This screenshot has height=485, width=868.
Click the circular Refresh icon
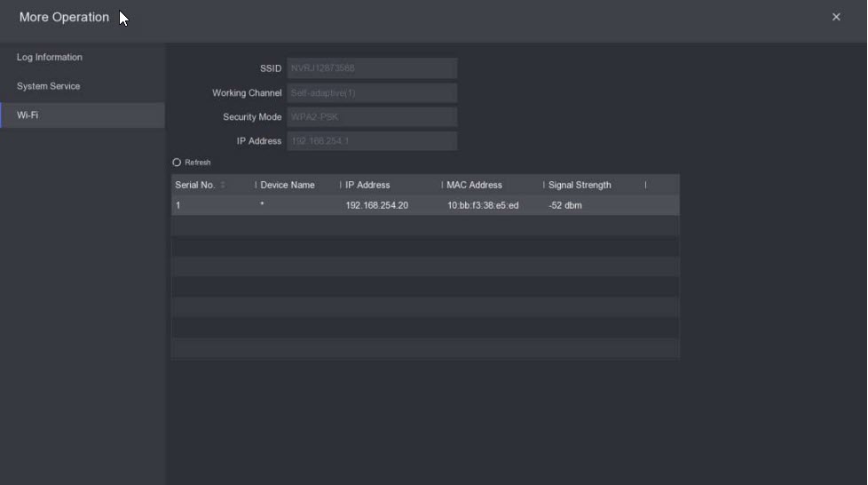(177, 163)
